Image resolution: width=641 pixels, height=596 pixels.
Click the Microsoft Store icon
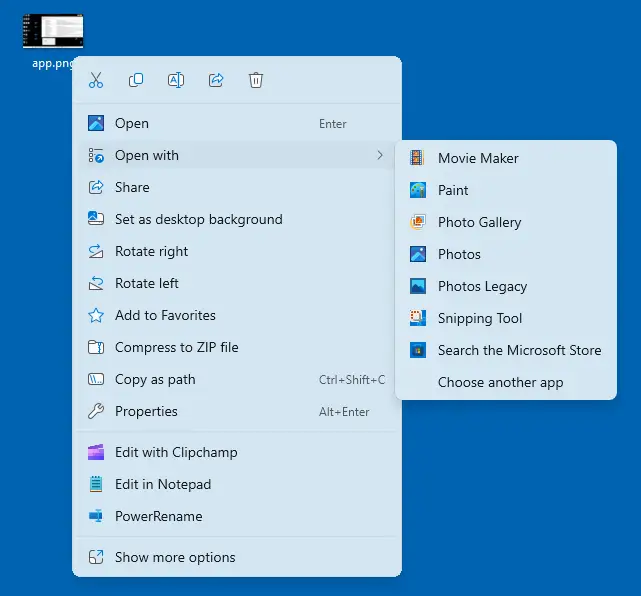coord(417,350)
